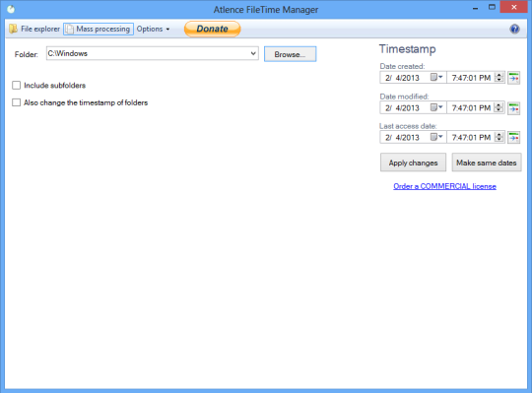Expand the Folder path dropdown arrow
532x393 pixels.
(x=253, y=53)
